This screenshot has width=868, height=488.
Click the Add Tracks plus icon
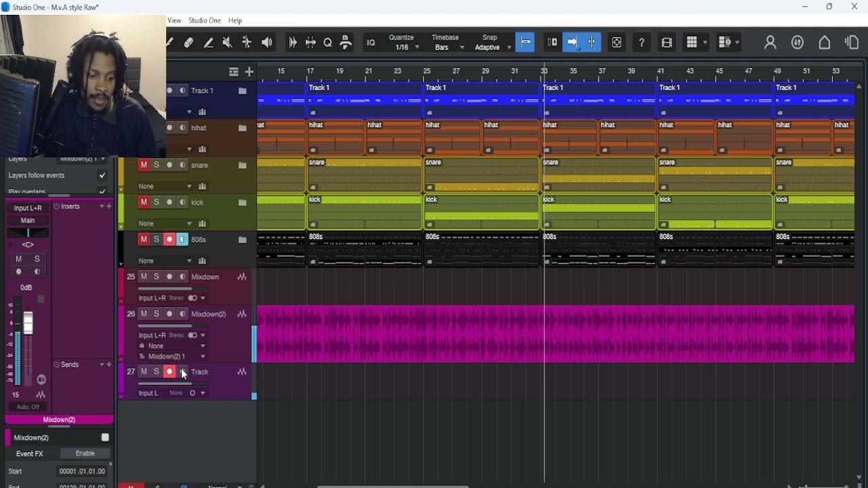(x=249, y=72)
